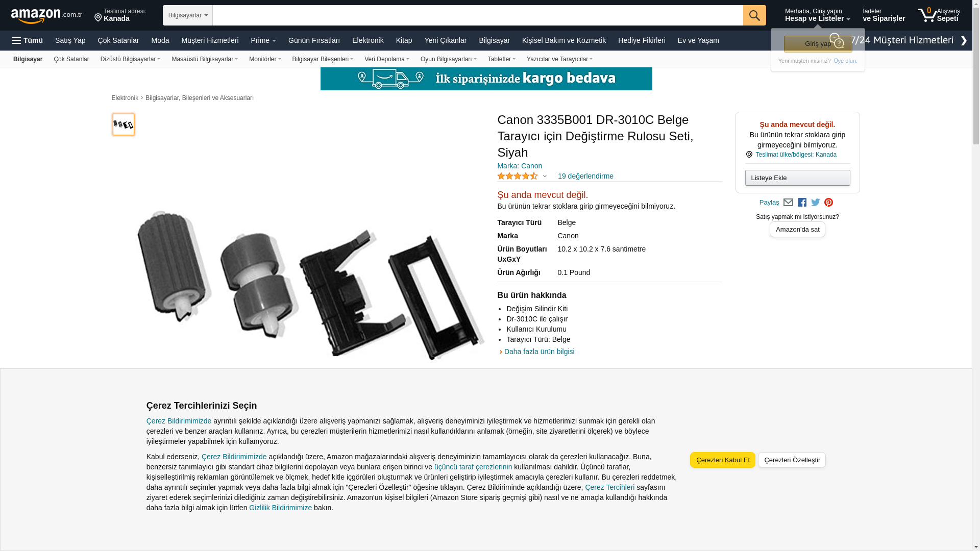The image size is (980, 551).
Task: Share product on Facebook
Action: (x=802, y=203)
